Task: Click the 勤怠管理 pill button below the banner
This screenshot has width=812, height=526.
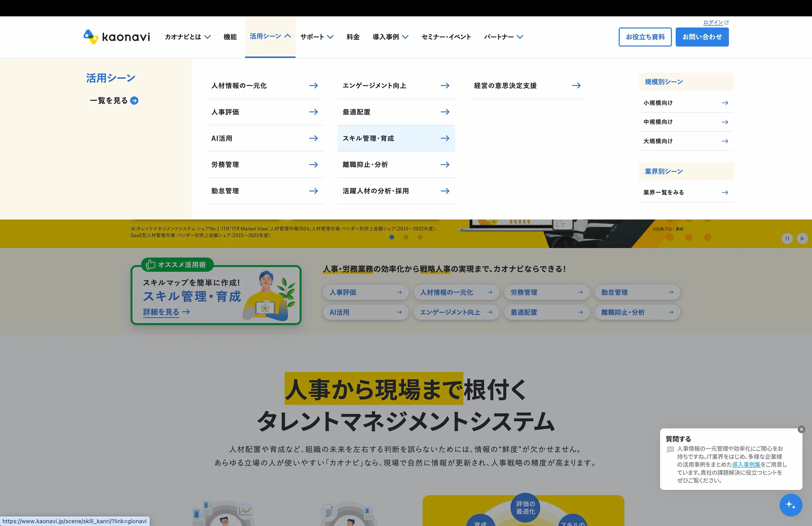Action: point(637,292)
